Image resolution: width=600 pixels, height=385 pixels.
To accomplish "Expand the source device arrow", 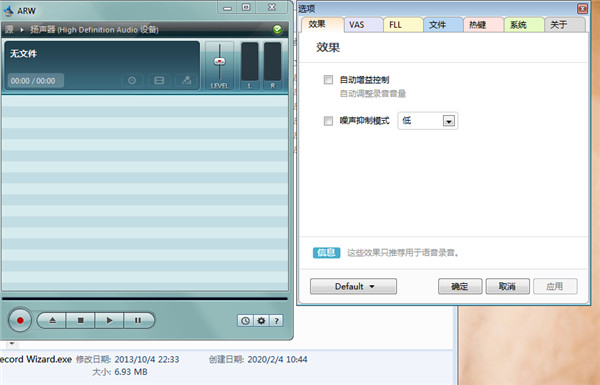I will pos(22,29).
